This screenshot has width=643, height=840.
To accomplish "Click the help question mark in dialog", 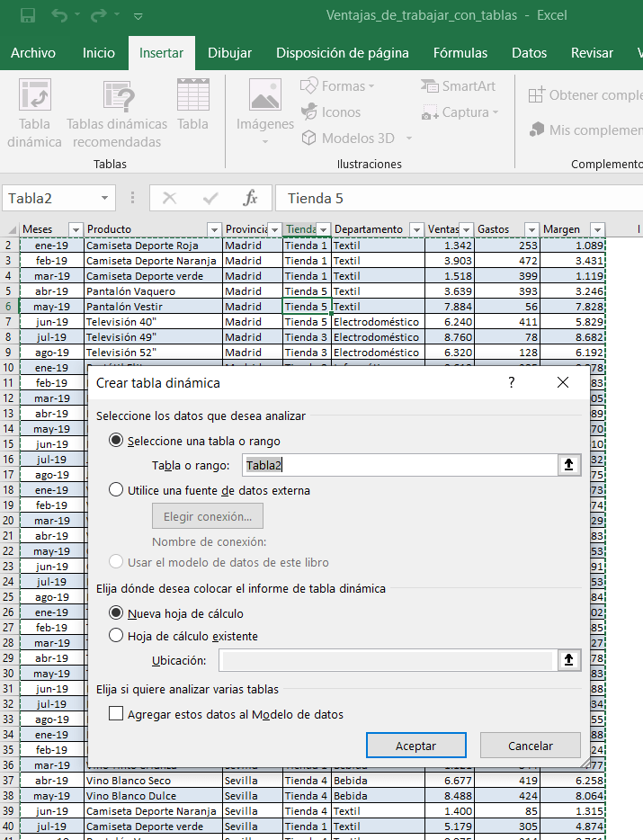I will point(511,382).
